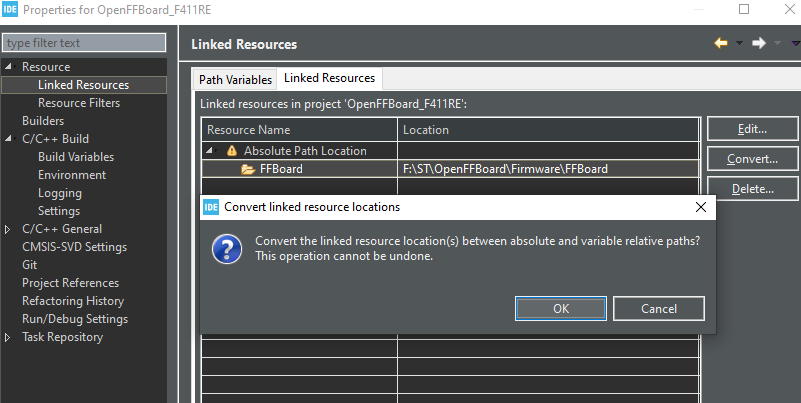Close the Convert linked resource locations dialog
This screenshot has height=403, width=801.
[x=700, y=207]
